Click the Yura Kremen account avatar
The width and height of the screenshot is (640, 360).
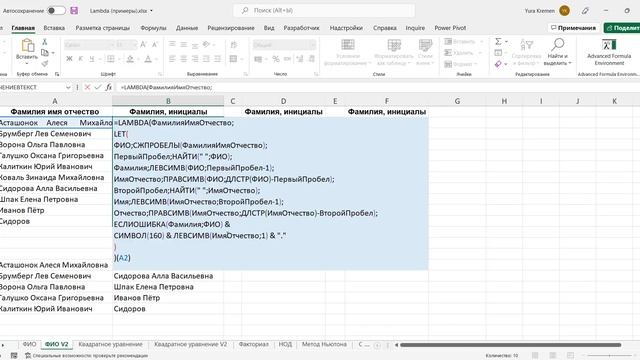564,11
